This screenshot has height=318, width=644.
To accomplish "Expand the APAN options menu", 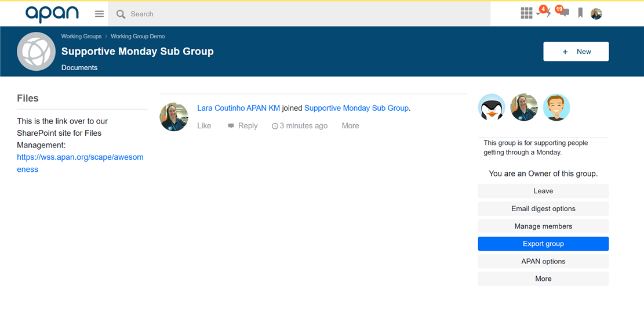I will pyautogui.click(x=543, y=261).
